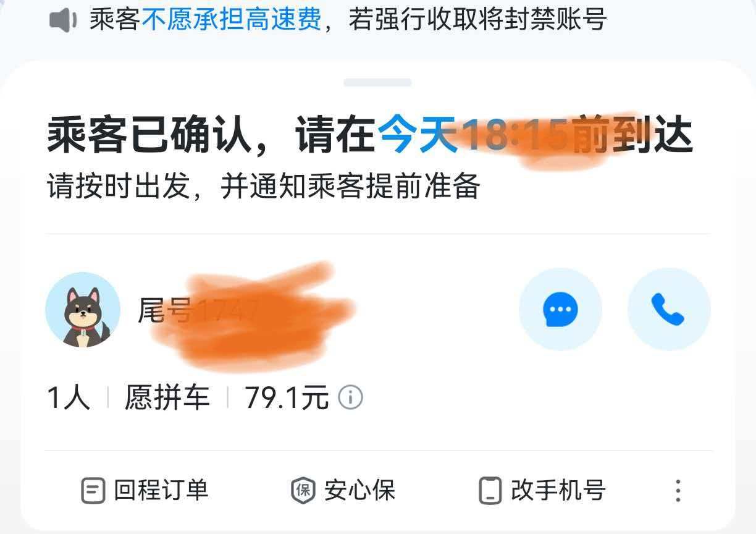Expand the three-dot more options menu
Image resolution: width=756 pixels, height=534 pixels.
pos(678,491)
